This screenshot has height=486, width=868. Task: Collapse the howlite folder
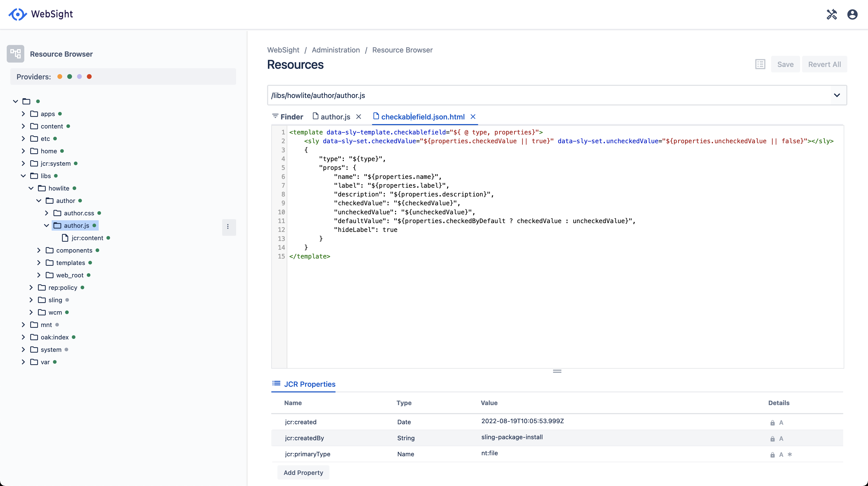coord(31,188)
